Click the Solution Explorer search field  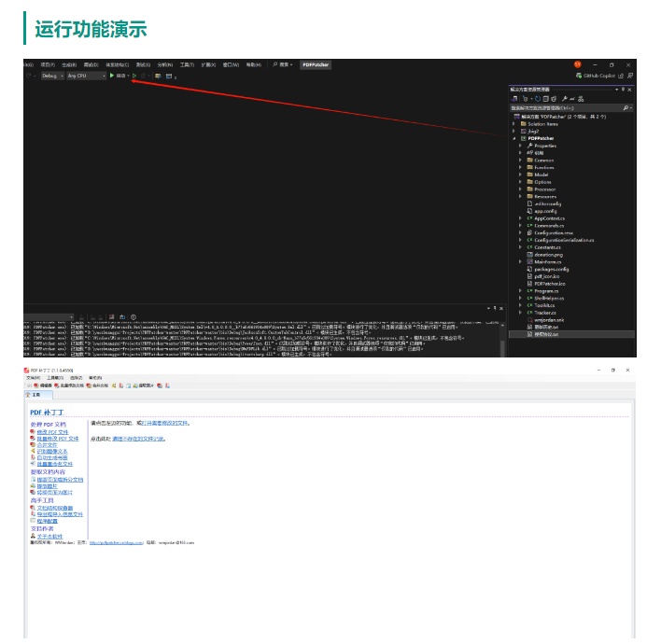click(571, 108)
